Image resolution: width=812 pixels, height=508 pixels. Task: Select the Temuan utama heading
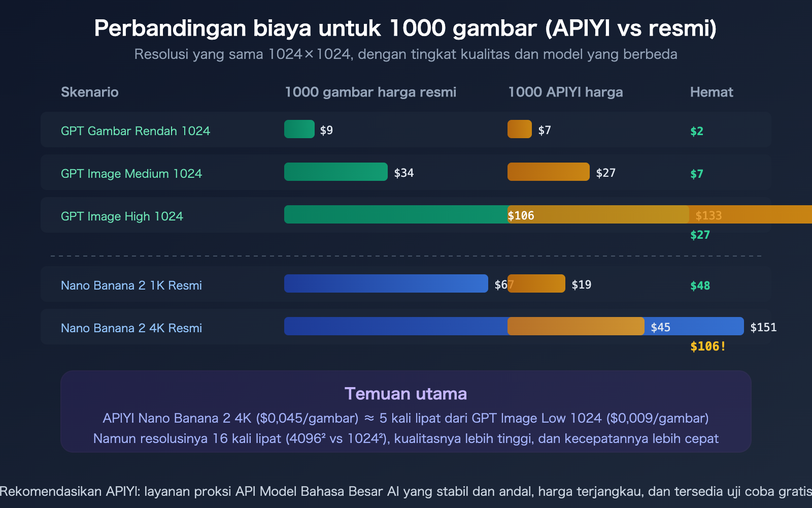(x=405, y=394)
